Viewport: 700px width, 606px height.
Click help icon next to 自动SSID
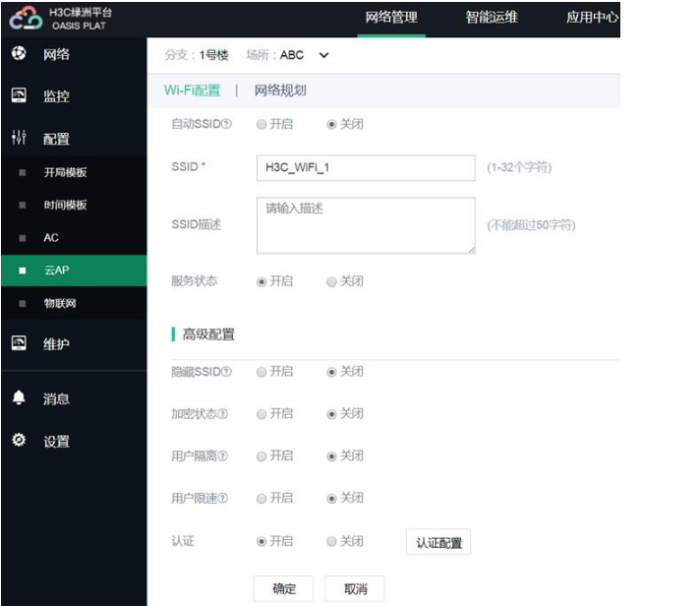[227, 124]
